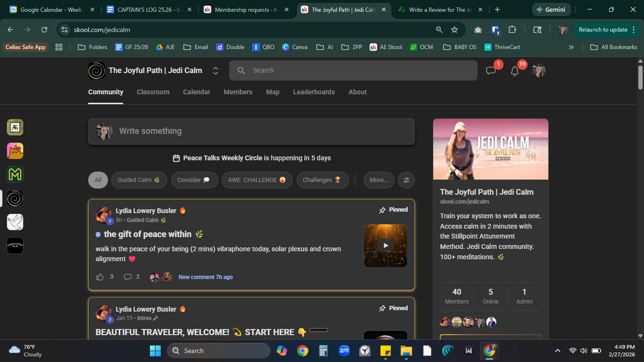Image resolution: width=644 pixels, height=362 pixels.
Task: Open the white dove community icon
Action: pos(15,222)
